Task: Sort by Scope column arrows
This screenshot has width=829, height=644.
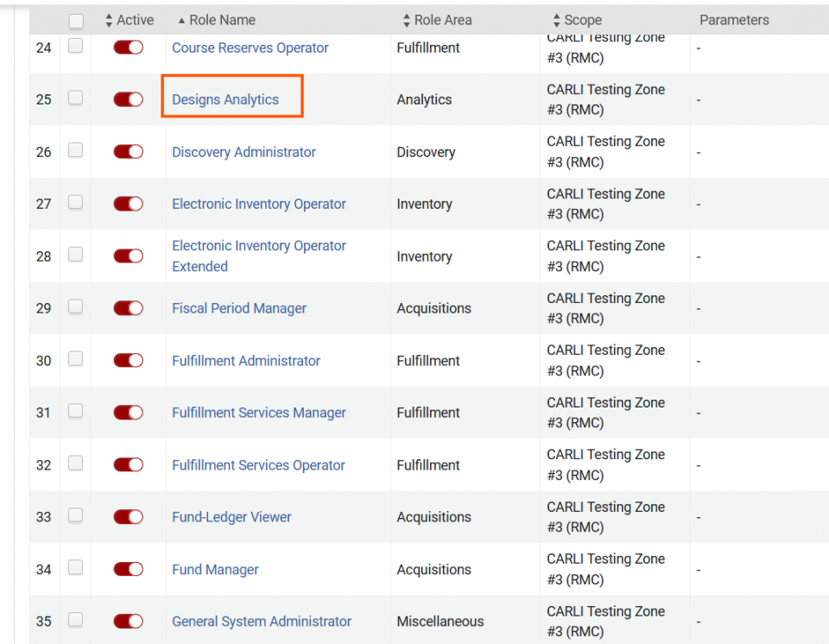Action: click(556, 20)
